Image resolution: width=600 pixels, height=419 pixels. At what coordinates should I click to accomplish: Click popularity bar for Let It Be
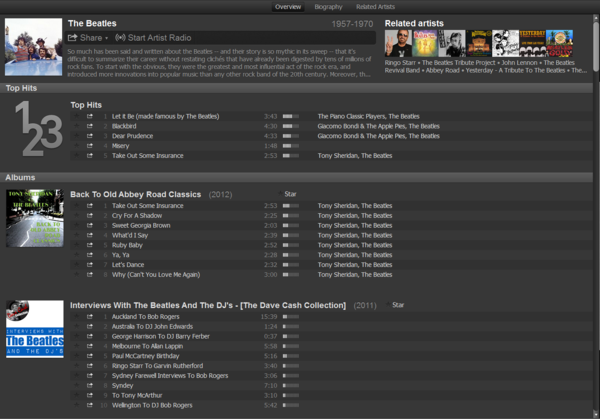click(291, 116)
